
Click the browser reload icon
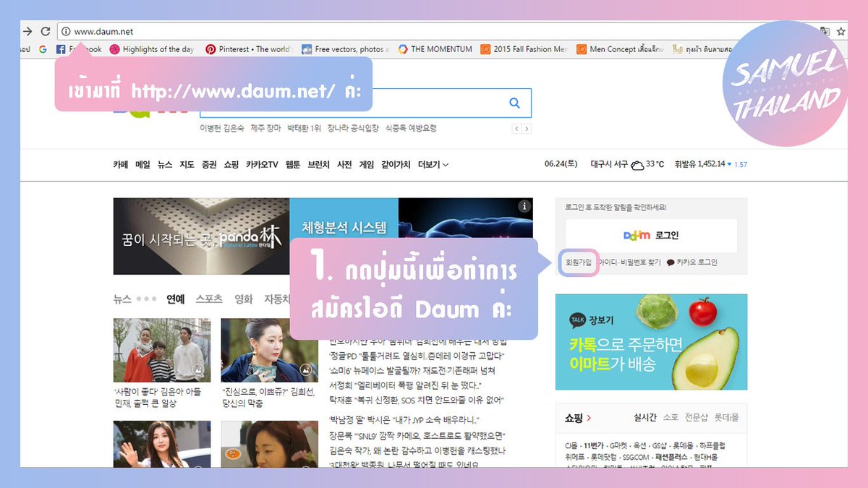tap(46, 31)
